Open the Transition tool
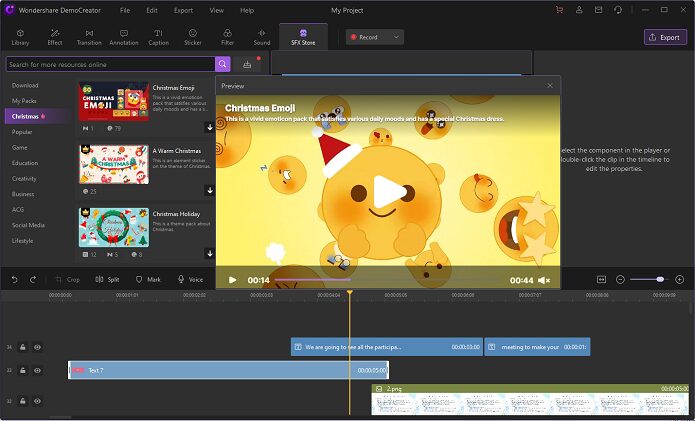 89,37
